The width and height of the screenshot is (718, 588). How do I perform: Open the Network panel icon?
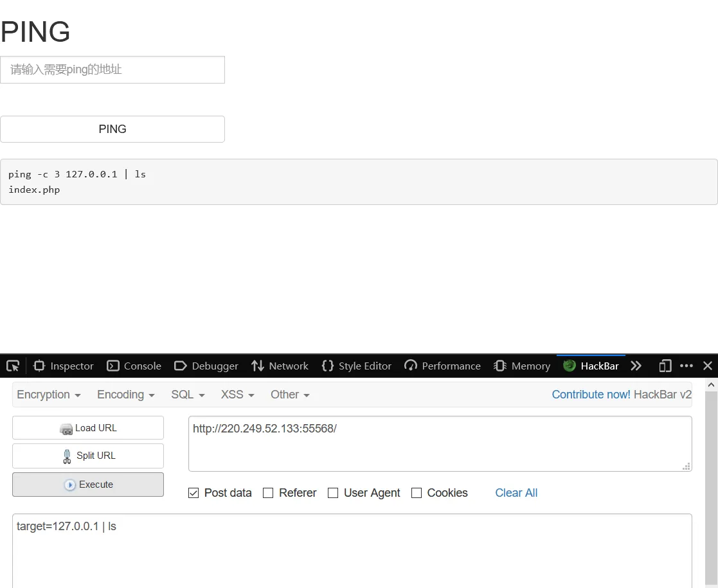(x=257, y=366)
